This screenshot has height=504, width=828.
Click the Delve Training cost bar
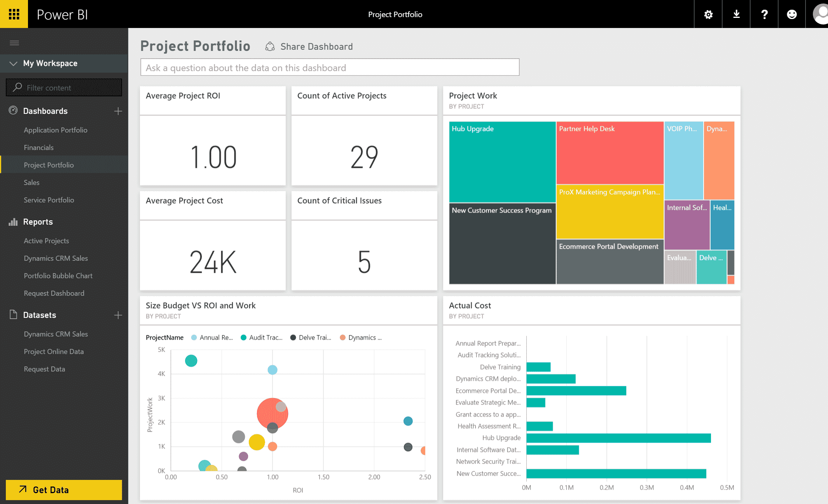coord(538,367)
